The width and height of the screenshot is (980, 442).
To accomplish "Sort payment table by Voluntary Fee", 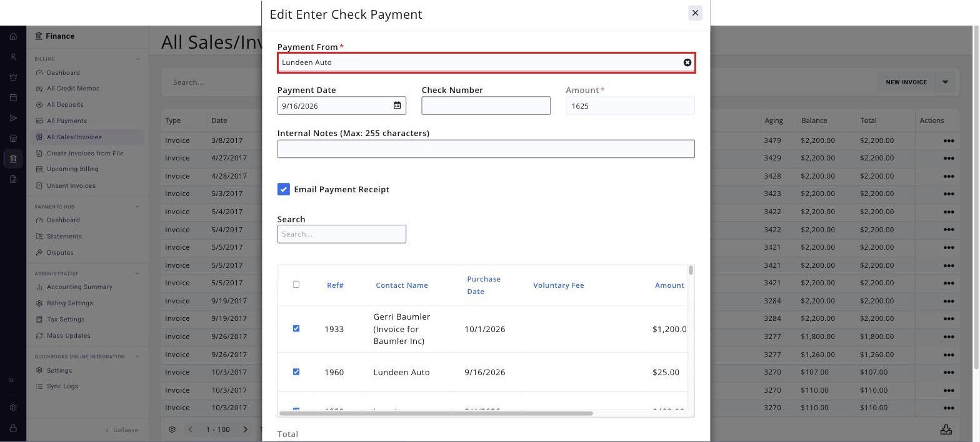I will 559,285.
